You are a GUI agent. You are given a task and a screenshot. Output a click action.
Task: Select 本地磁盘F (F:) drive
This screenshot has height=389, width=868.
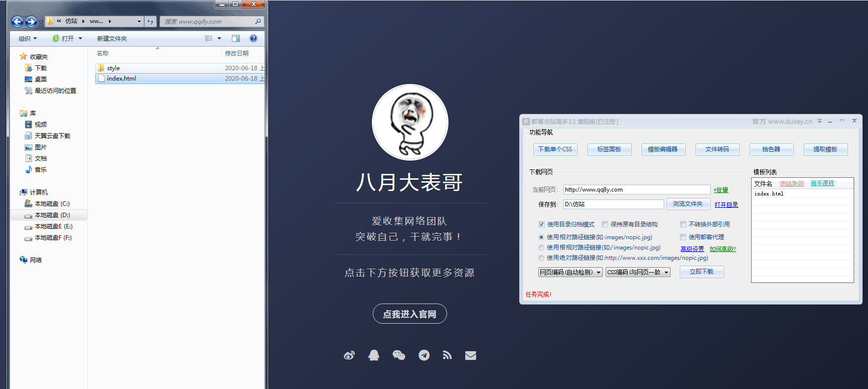point(53,237)
